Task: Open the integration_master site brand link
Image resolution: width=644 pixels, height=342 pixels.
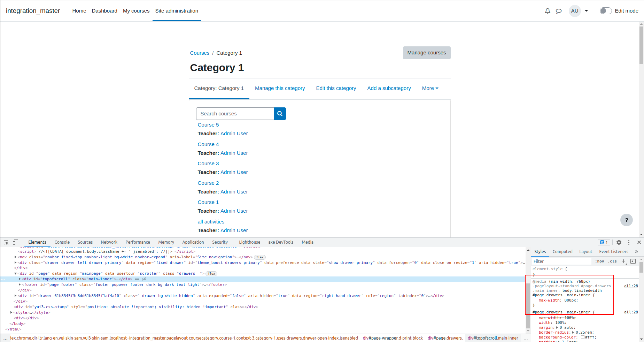Action: pyautogui.click(x=33, y=11)
